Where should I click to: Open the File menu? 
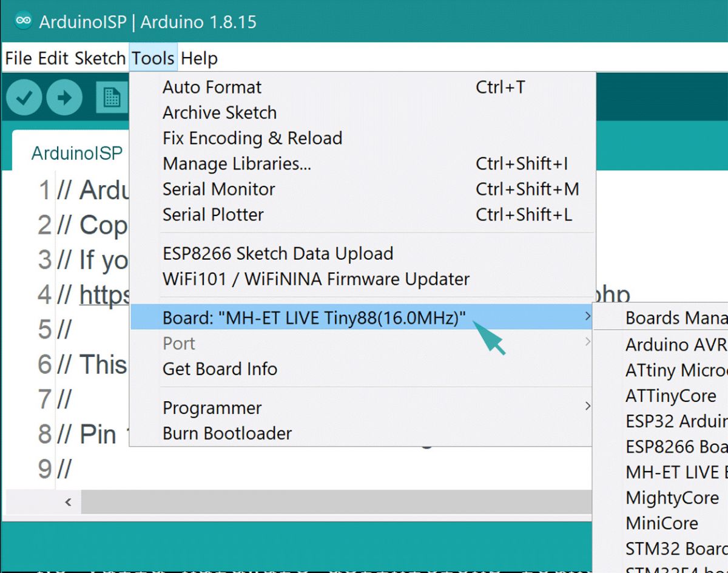[19, 58]
